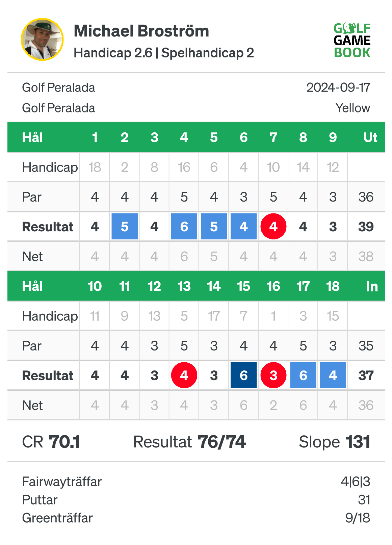392x545 pixels.
Task: Click the blue bogey score on hole 4
Action: [x=184, y=227]
